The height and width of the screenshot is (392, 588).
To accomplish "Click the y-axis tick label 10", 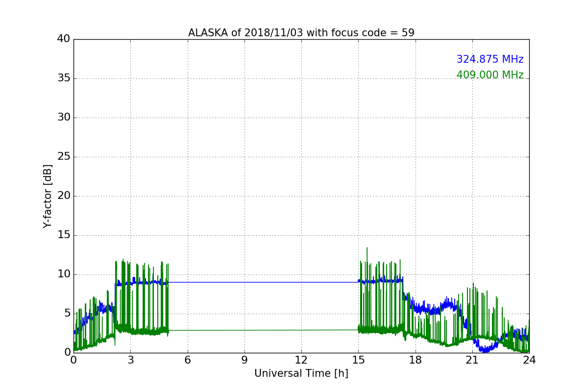I will [64, 274].
